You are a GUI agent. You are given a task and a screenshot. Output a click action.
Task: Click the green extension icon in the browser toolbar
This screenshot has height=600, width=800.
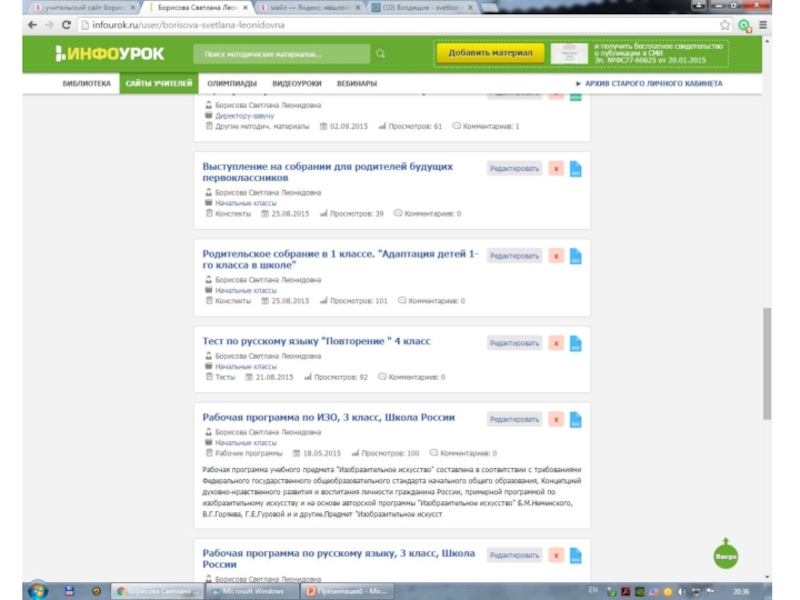pos(744,26)
